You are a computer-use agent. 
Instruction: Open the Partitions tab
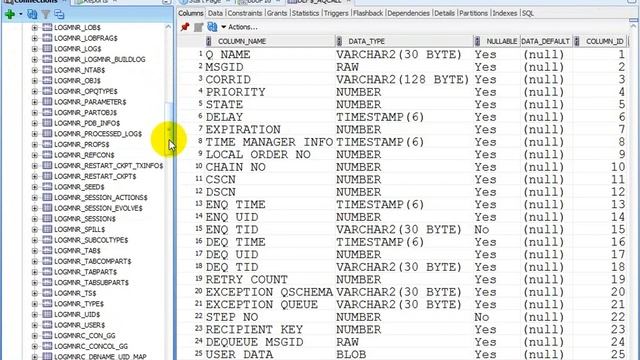(473, 13)
